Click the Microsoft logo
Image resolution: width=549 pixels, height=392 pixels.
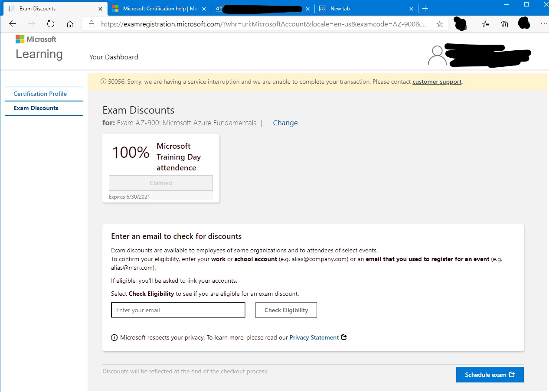[36, 39]
